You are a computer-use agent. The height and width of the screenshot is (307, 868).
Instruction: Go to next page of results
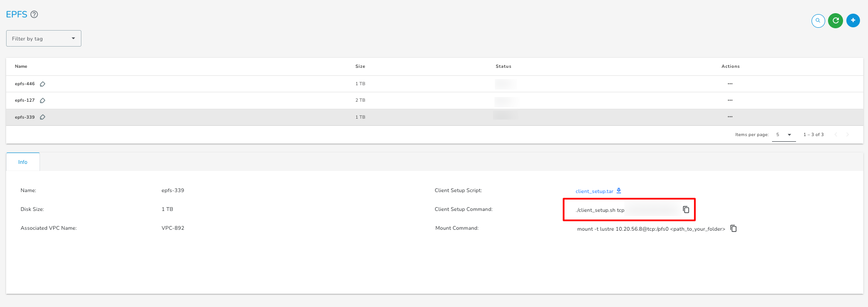pyautogui.click(x=848, y=135)
